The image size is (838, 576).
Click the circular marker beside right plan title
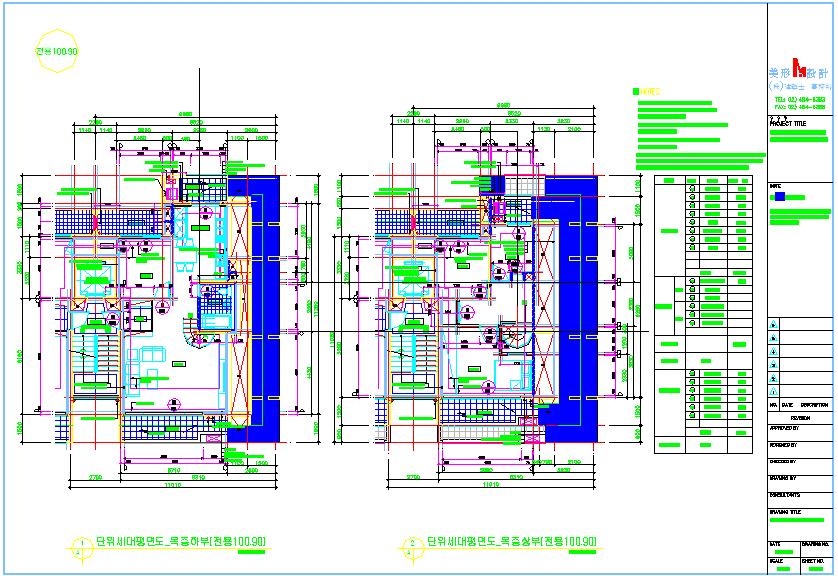click(x=409, y=544)
